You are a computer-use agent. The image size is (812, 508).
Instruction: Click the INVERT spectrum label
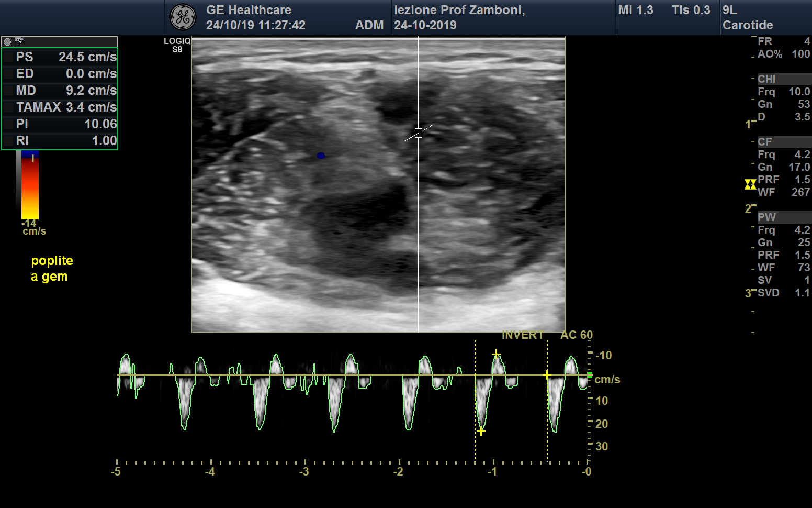coord(522,335)
